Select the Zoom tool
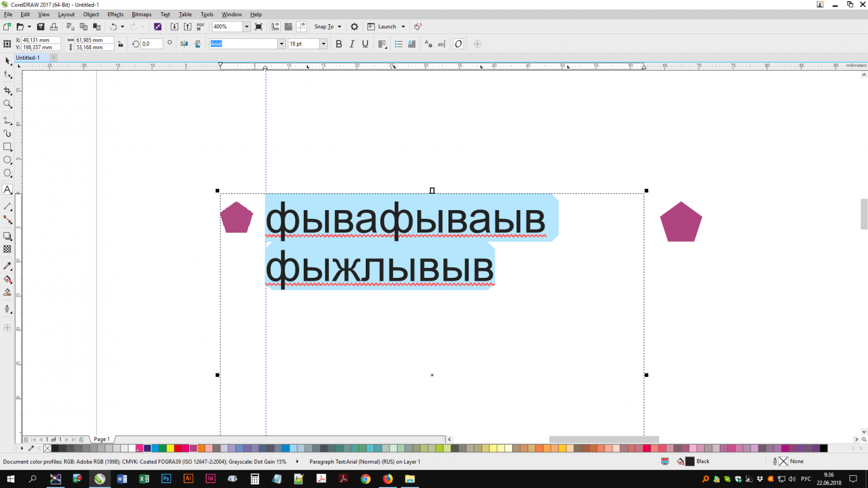 tap(8, 104)
